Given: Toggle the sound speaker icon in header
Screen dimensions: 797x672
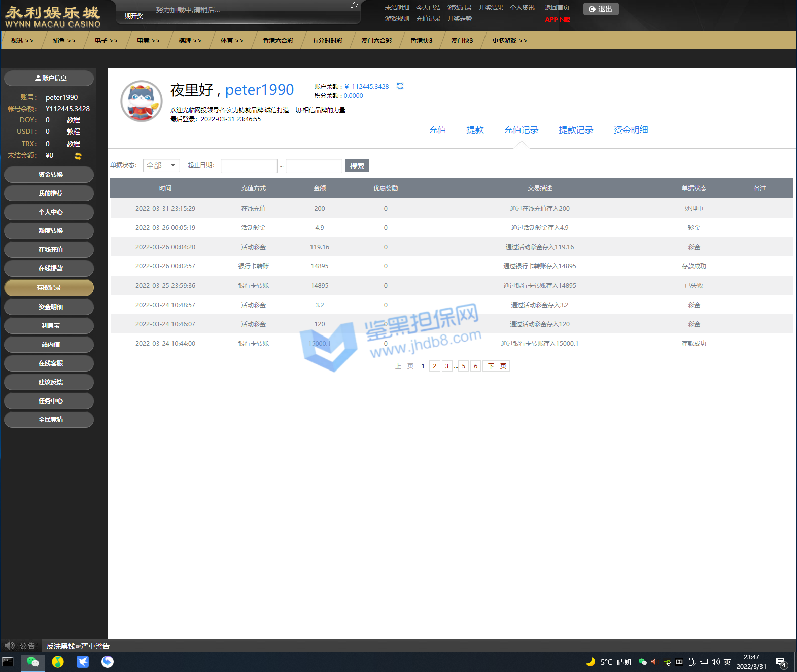Looking at the screenshot, I should (354, 6).
